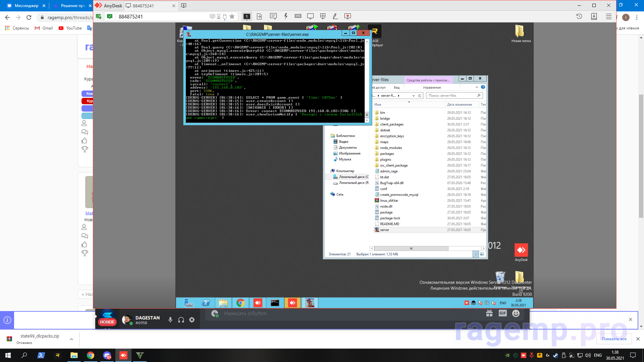Image resolution: width=644 pixels, height=362 pixels.
Task: Select server executable in explorer list
Action: pos(384,230)
